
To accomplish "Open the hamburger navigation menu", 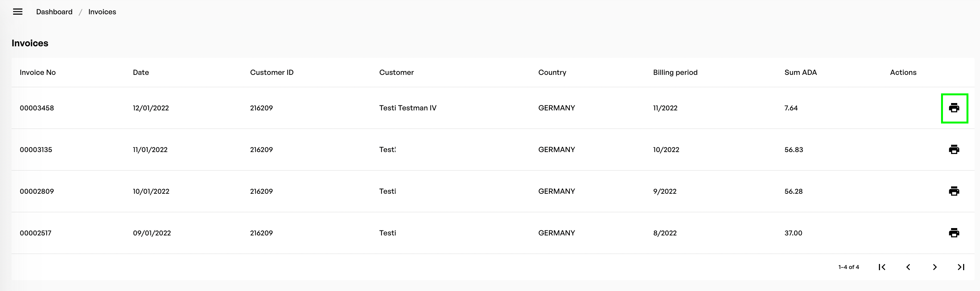I will tap(18, 12).
